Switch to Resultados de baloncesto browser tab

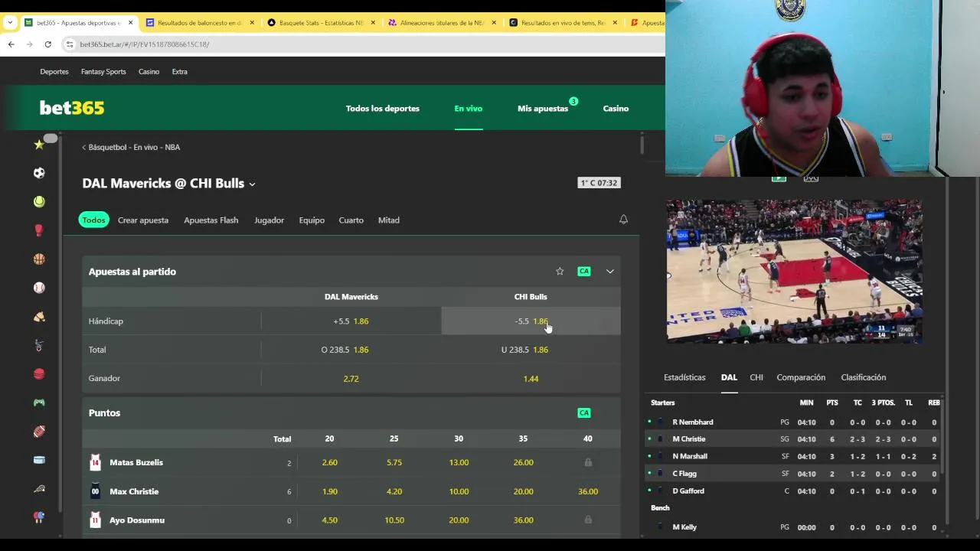coord(199,23)
